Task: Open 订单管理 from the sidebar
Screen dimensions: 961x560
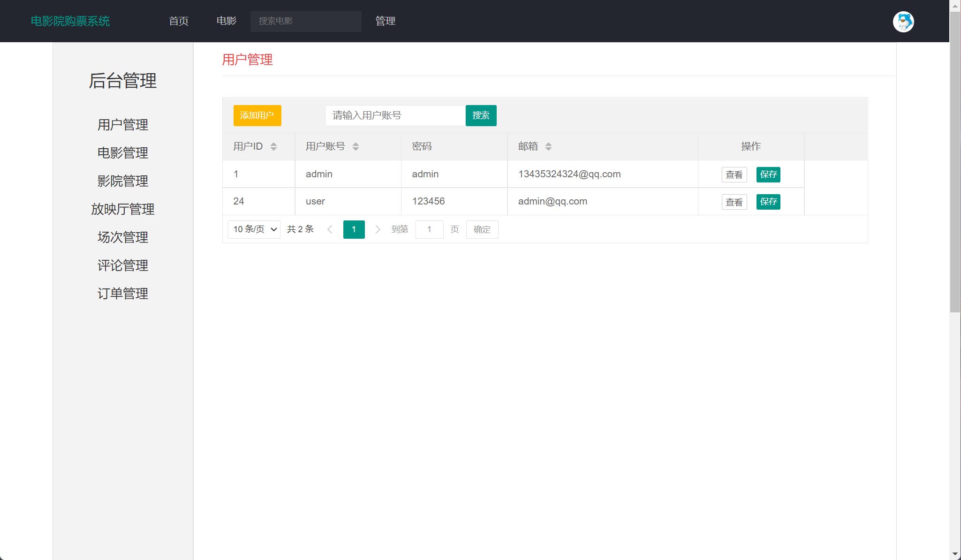Action: [122, 294]
